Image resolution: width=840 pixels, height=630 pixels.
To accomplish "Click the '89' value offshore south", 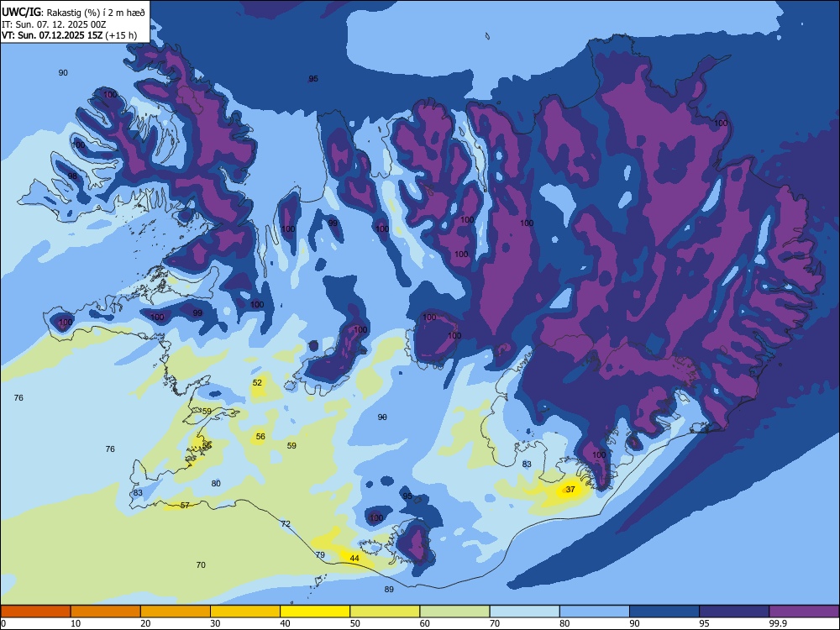I will point(389,590).
